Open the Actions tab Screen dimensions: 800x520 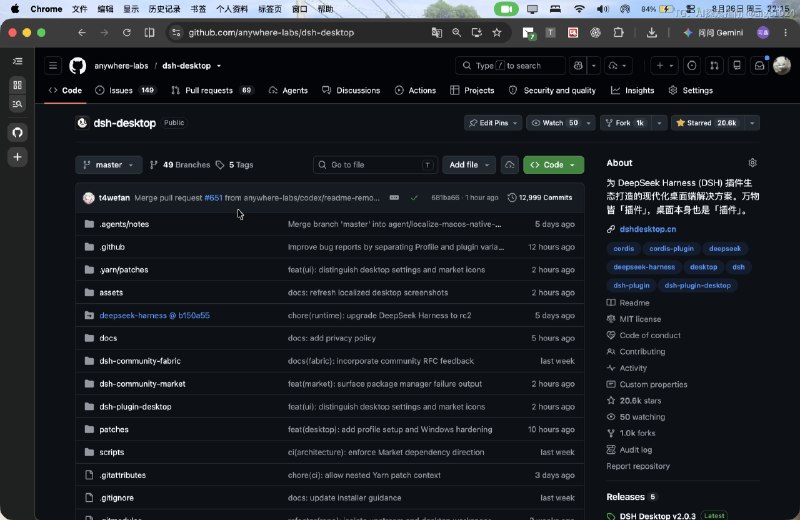pos(415,90)
